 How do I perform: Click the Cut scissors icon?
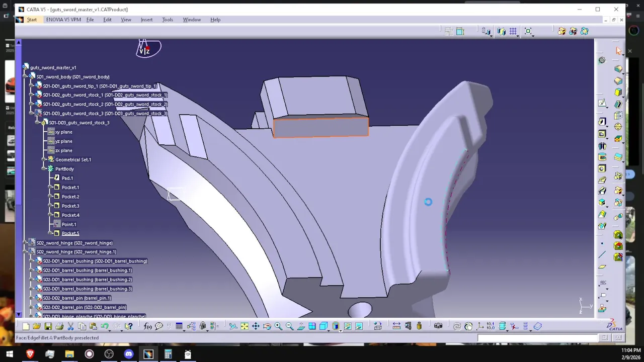tap(70, 326)
